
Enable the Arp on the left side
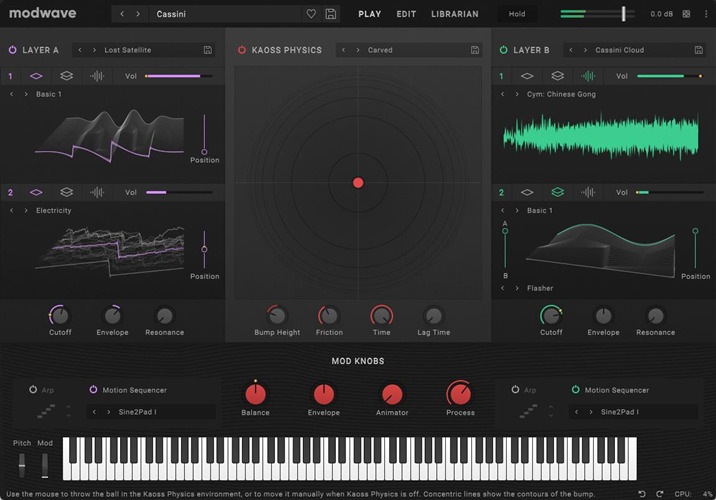tap(33, 390)
